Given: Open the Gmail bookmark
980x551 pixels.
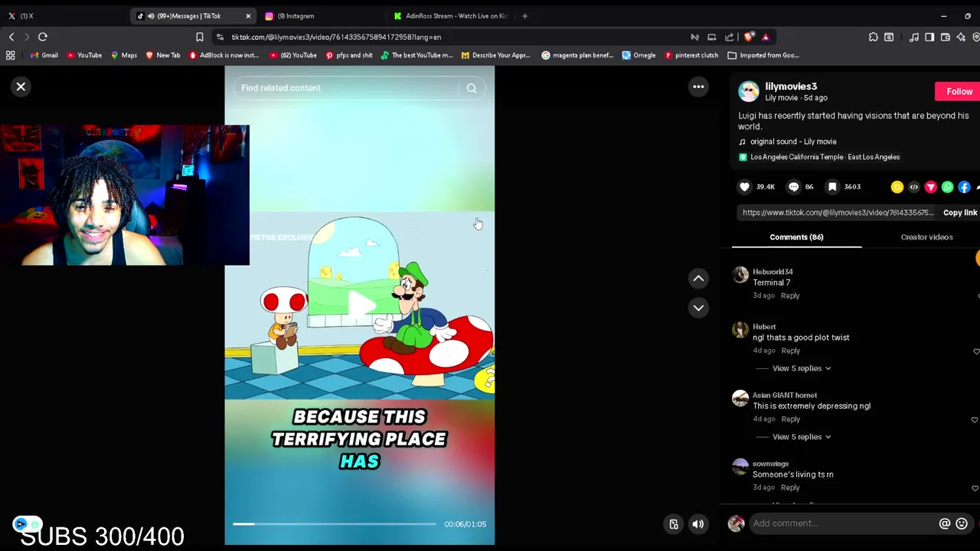Looking at the screenshot, I should pyautogui.click(x=44, y=55).
